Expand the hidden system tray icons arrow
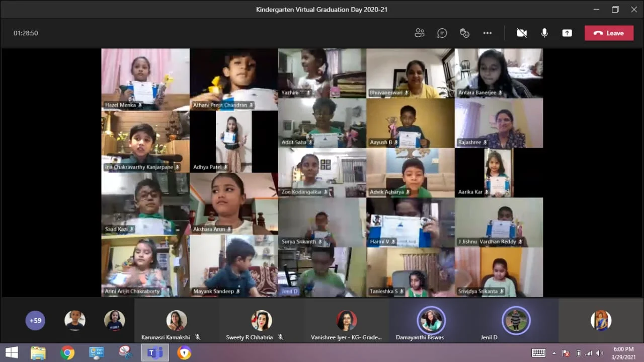The height and width of the screenshot is (362, 644). (x=554, y=353)
